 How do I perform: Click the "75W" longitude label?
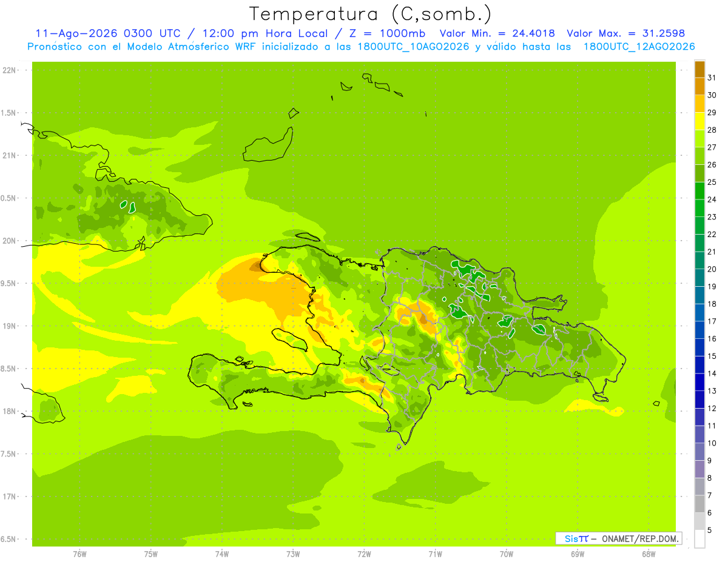point(151,554)
